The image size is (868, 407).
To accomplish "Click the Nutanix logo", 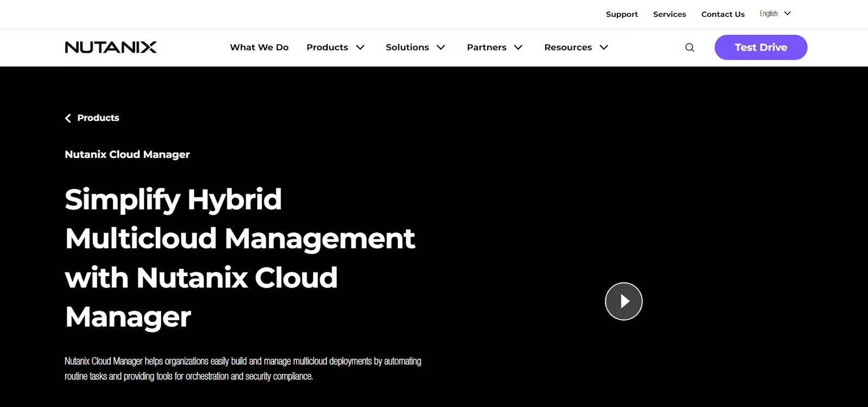I will coord(111,47).
